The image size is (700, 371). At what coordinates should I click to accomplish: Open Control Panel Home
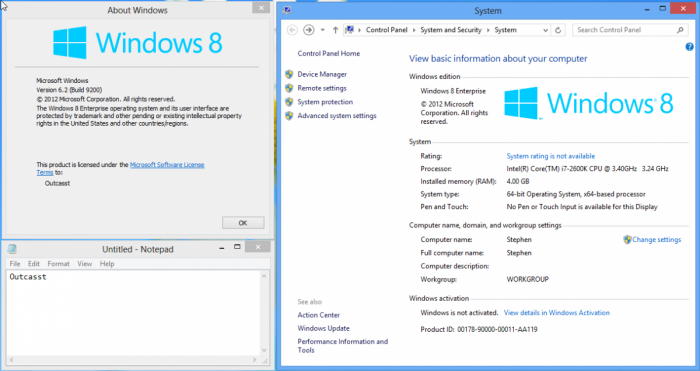[329, 54]
